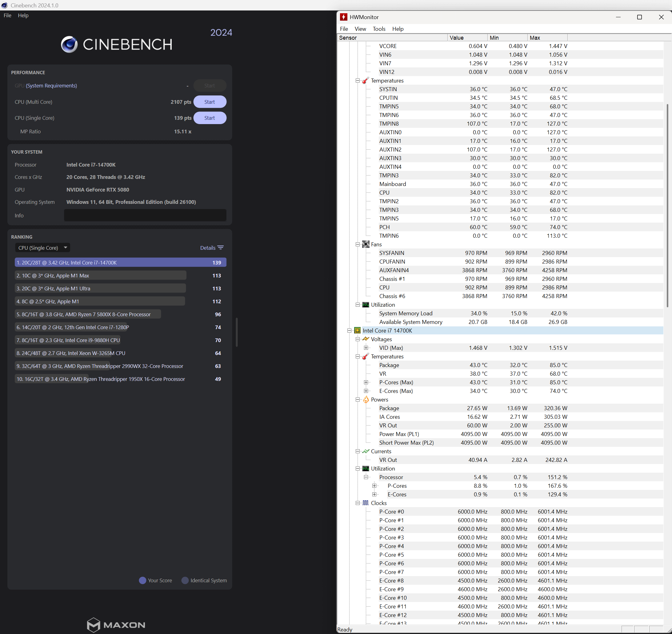The image size is (672, 634).
Task: Expand E-Cores under Processor utilization
Action: click(x=374, y=494)
